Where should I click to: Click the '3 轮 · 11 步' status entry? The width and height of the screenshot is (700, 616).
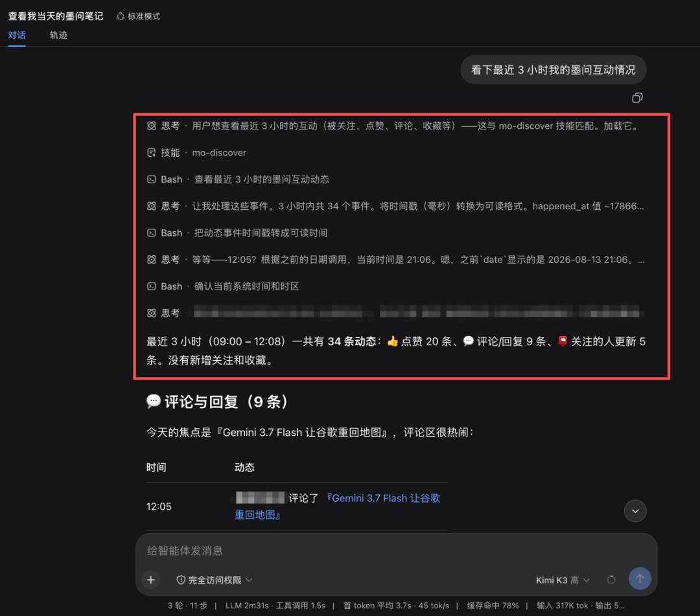pyautogui.click(x=187, y=605)
